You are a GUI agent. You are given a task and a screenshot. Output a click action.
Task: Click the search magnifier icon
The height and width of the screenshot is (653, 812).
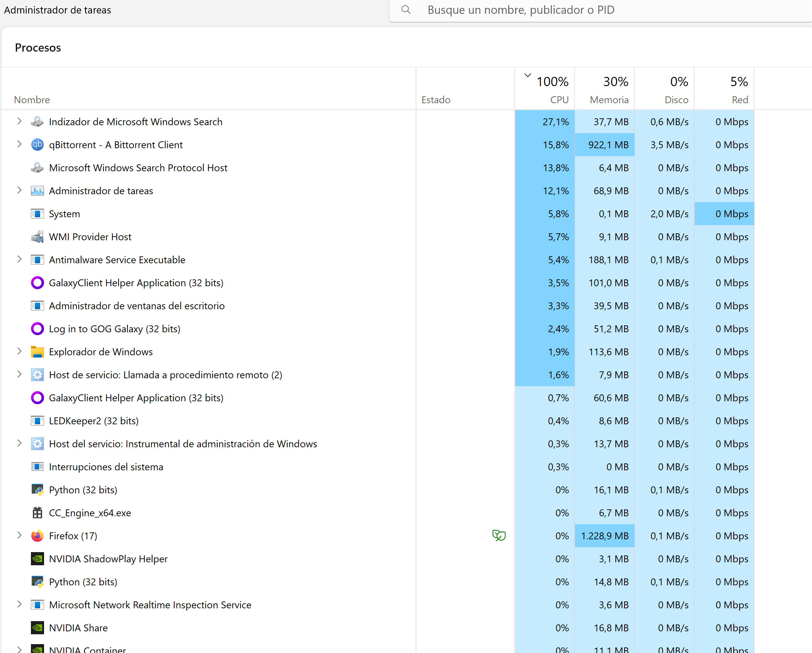coord(406,10)
